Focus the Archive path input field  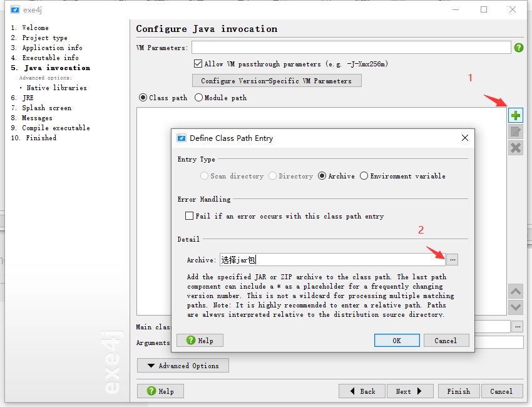click(332, 260)
